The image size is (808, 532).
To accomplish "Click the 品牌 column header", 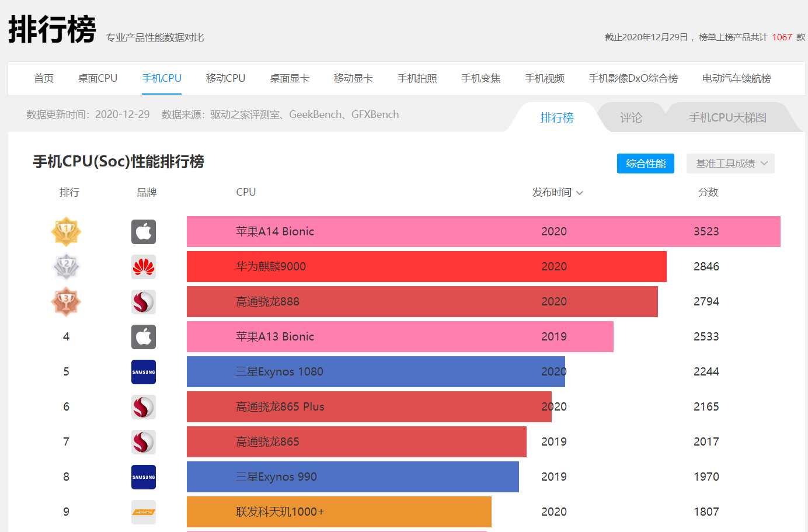I will pyautogui.click(x=147, y=192).
